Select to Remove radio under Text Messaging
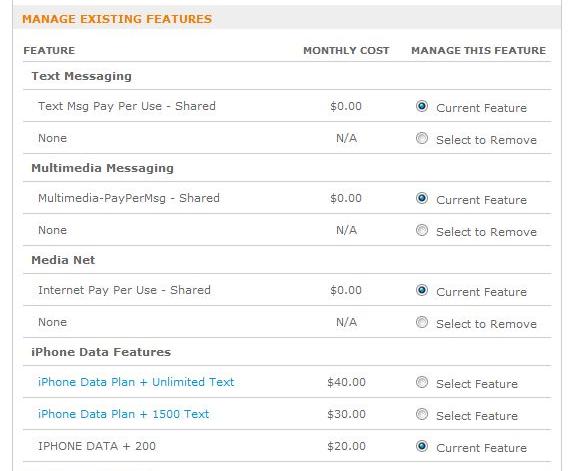Screen dimensions: 571x471 (x=422, y=138)
